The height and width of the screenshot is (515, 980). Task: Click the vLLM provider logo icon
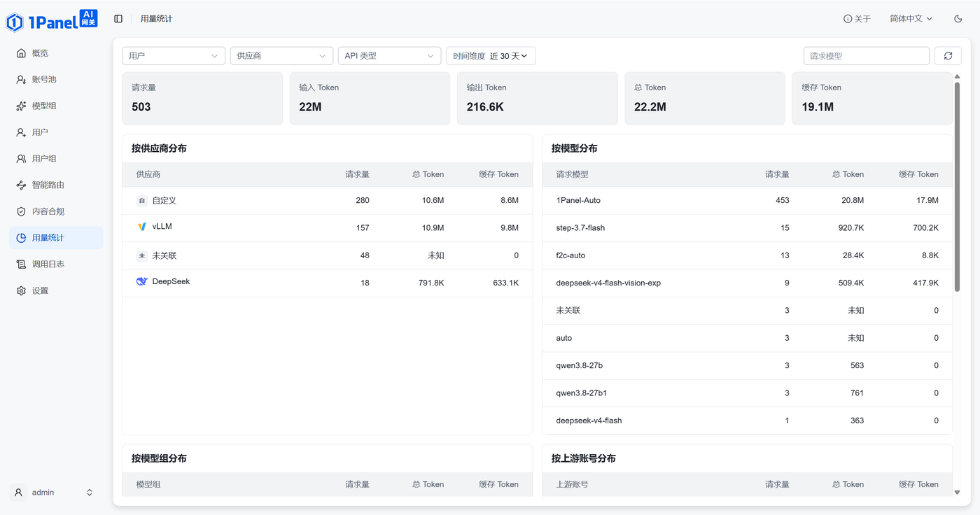(142, 227)
